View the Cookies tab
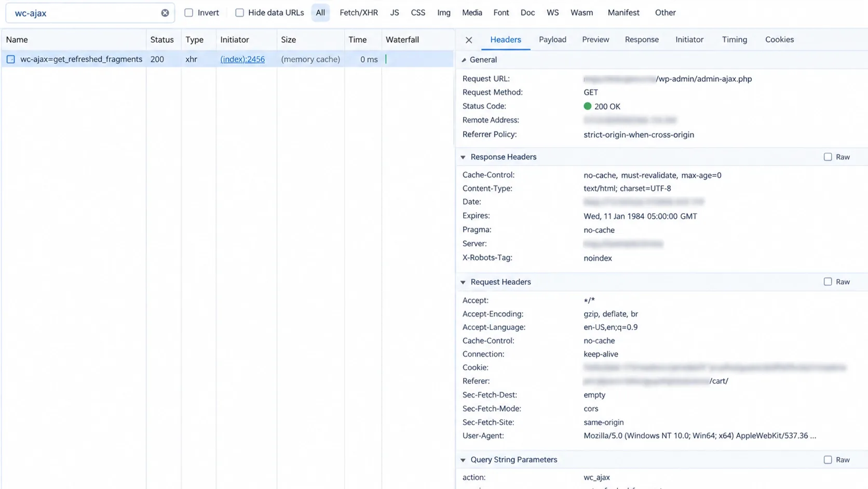Image resolution: width=868 pixels, height=489 pixels. coord(779,39)
